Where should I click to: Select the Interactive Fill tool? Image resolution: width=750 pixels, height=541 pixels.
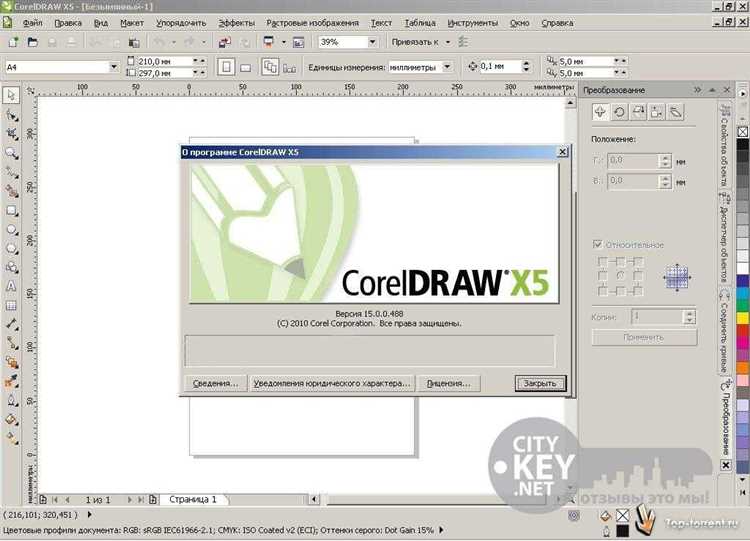(11, 438)
